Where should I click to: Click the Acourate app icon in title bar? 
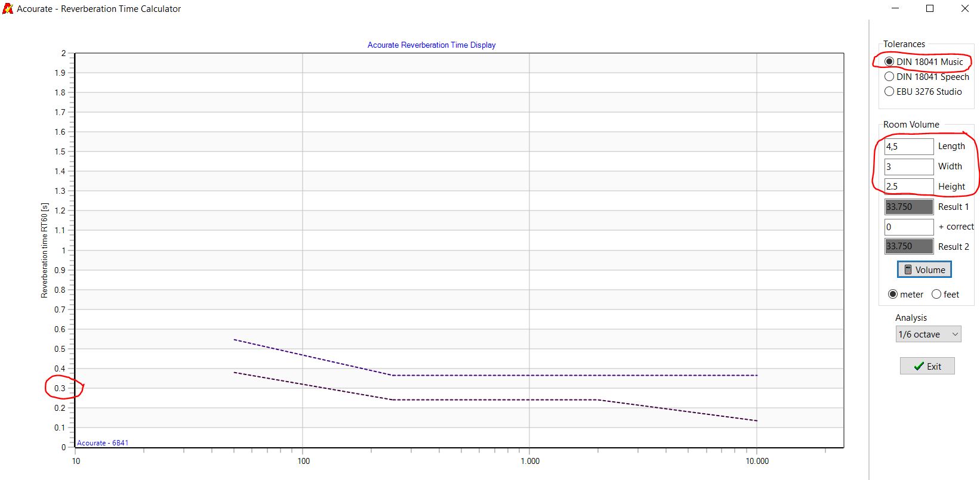[8, 8]
